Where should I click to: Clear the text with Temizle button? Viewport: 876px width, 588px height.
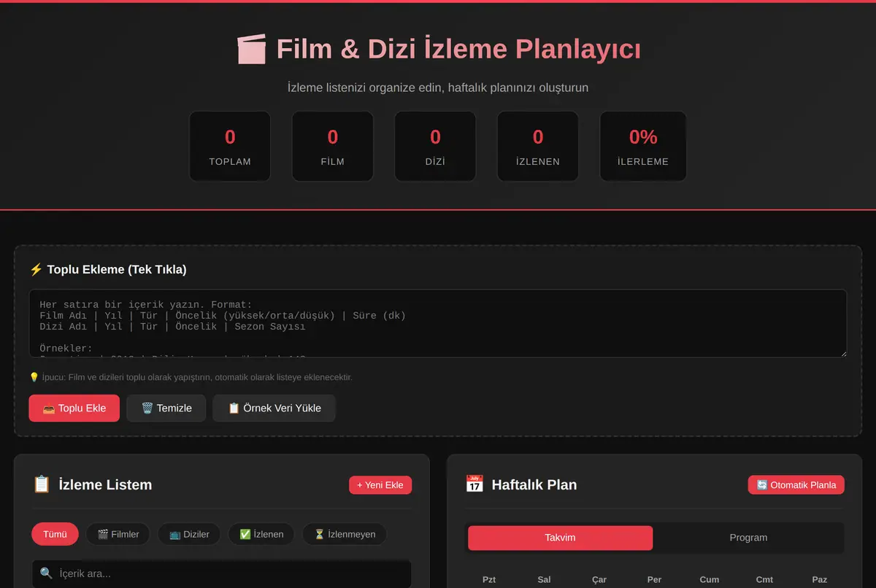166,408
